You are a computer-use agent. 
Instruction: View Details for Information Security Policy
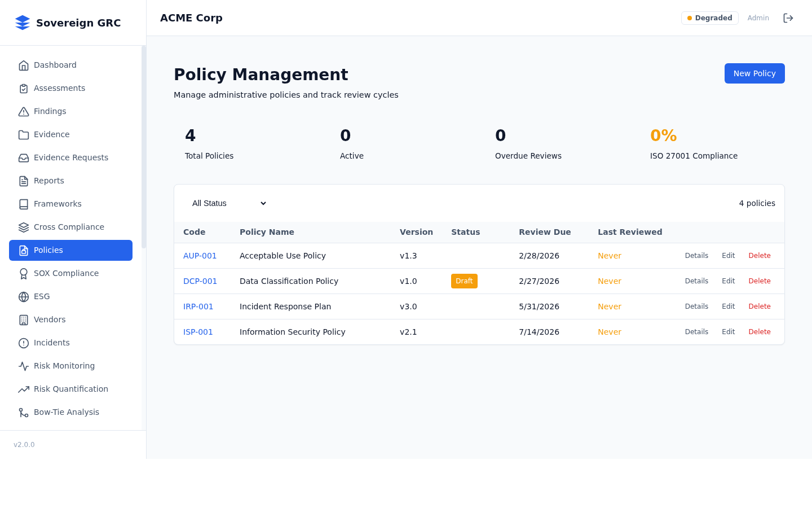tap(696, 332)
